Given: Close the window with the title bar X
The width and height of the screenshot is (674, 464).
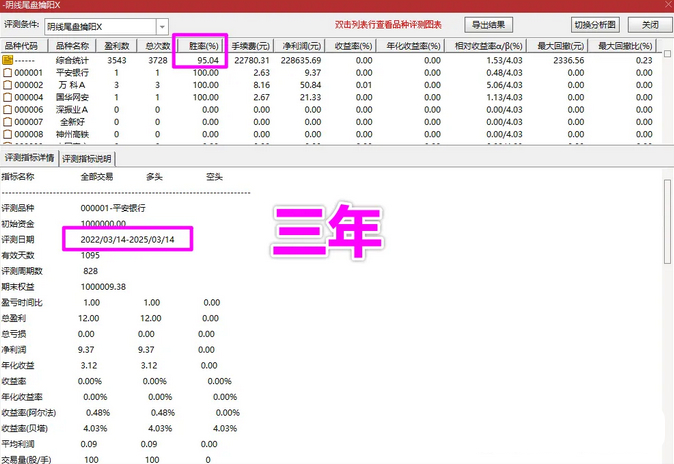Looking at the screenshot, I should click(668, 4).
